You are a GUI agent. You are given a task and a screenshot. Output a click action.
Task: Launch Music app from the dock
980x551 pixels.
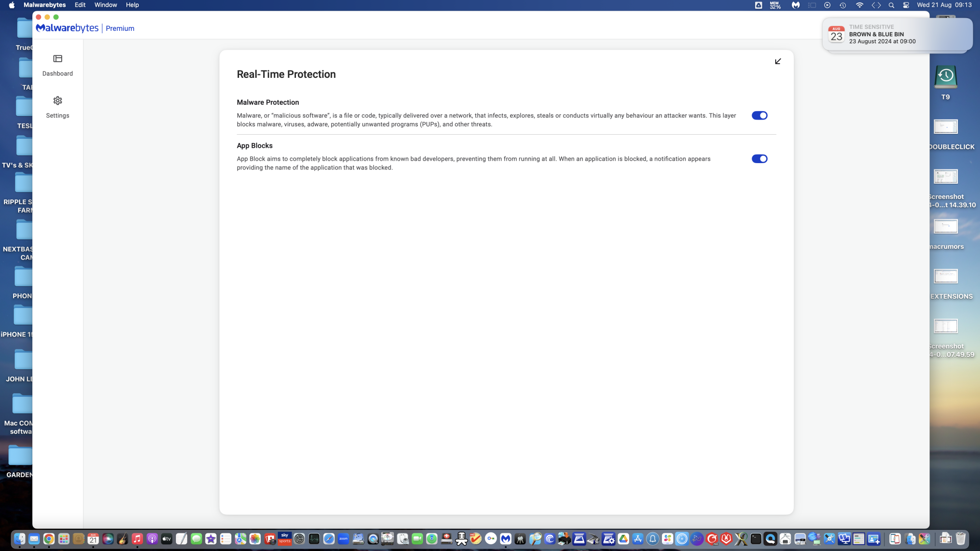(137, 539)
